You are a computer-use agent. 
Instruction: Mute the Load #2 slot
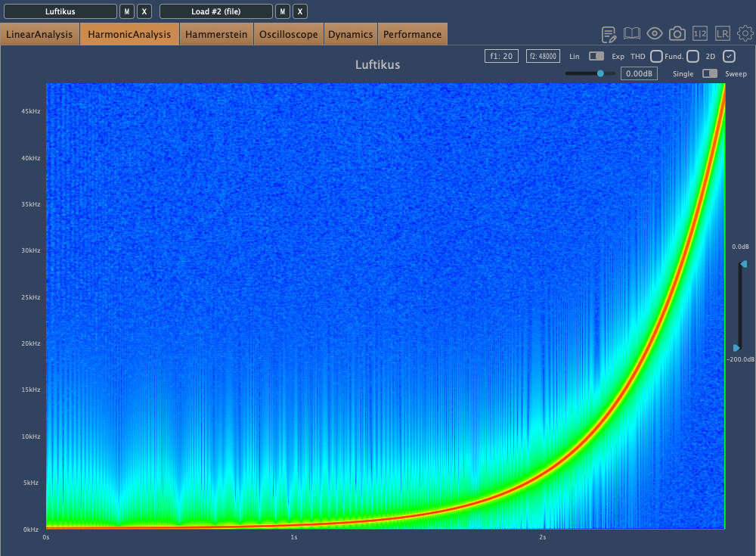tap(282, 11)
